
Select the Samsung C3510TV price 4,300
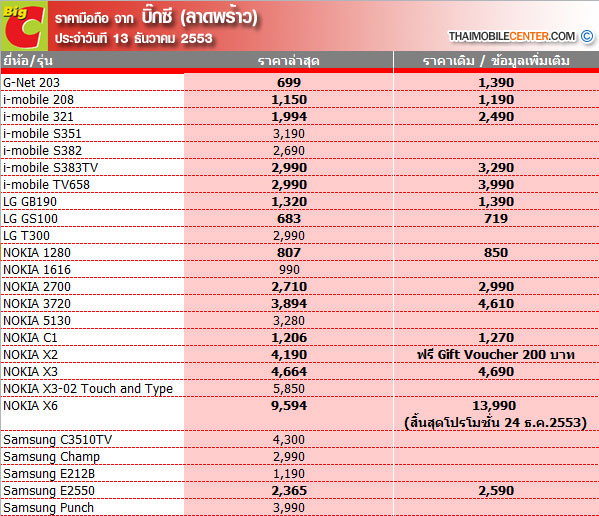[289, 440]
